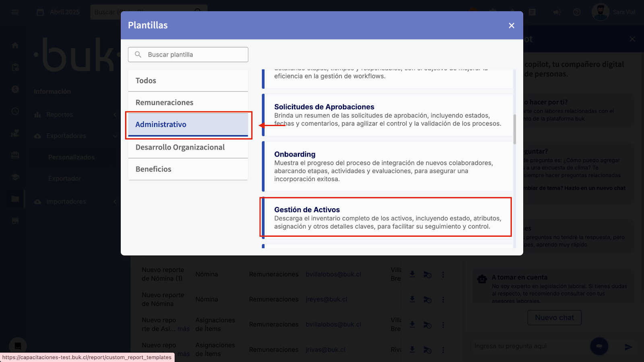
Task: Click the clock icon in sidebar
Action: pos(15,111)
